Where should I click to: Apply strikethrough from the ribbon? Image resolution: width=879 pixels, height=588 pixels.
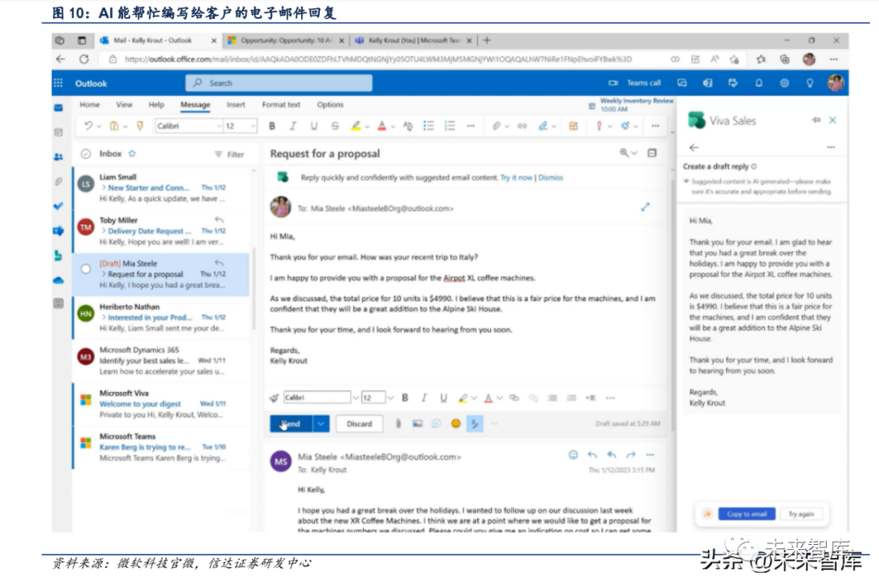pyautogui.click(x=335, y=126)
